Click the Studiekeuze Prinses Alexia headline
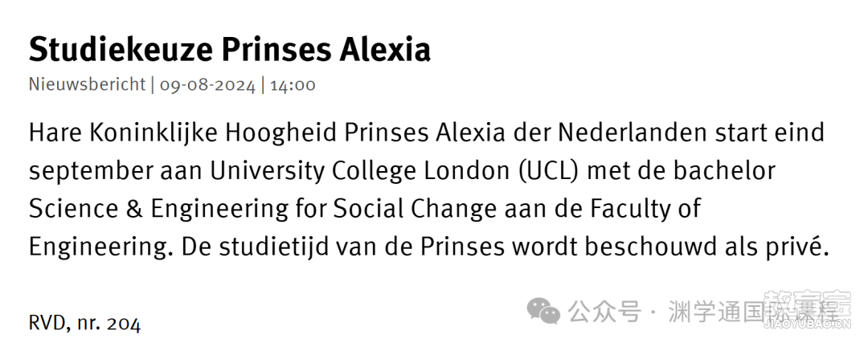The image size is (868, 347). click(230, 49)
